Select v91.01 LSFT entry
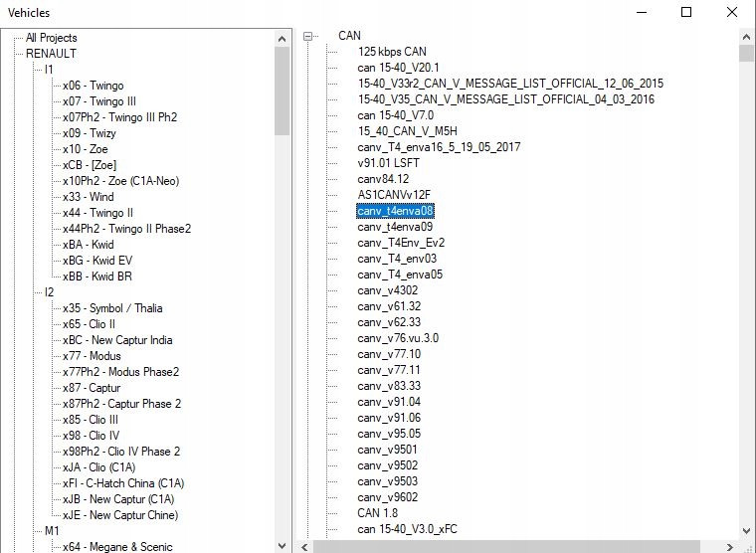 pyautogui.click(x=388, y=163)
